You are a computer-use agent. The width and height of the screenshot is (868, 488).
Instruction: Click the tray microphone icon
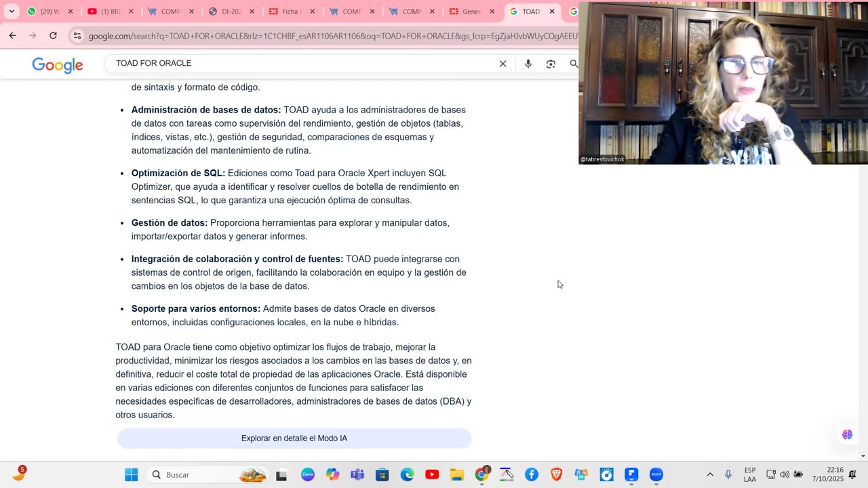coord(728,474)
